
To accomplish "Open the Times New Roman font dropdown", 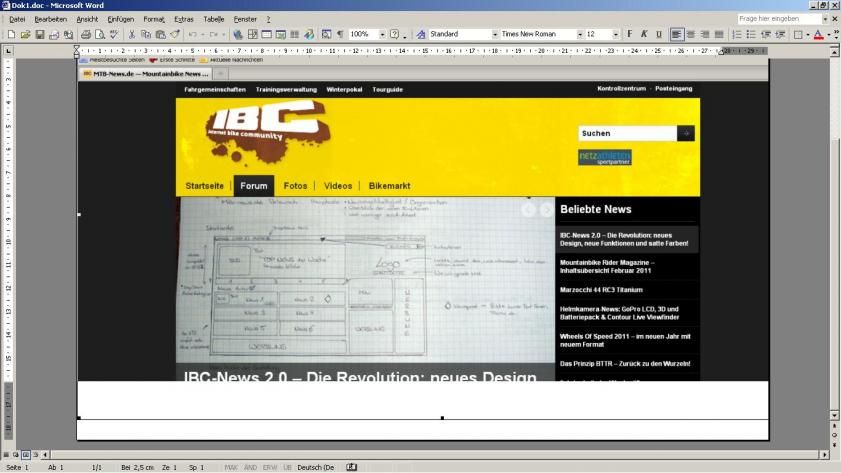I will click(580, 34).
